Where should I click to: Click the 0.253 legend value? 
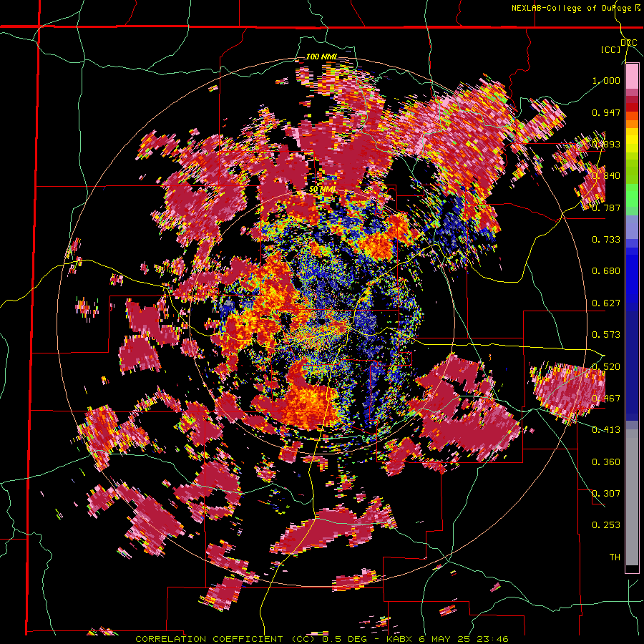click(x=606, y=525)
